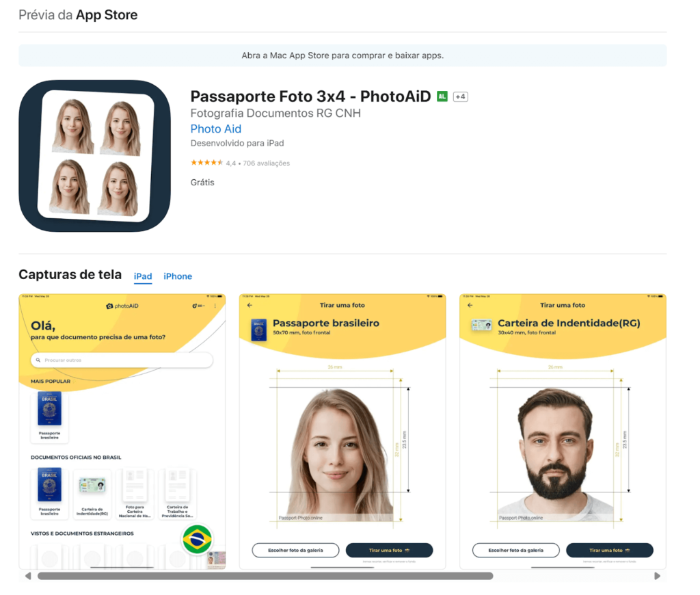This screenshot has width=700, height=595.
Task: Open the Photo Aid developer link
Action: (x=215, y=129)
